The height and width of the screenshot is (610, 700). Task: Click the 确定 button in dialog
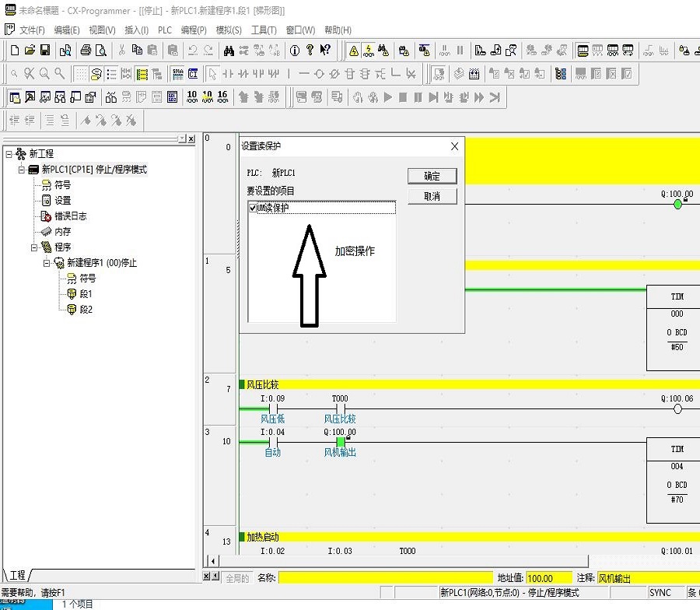click(432, 176)
